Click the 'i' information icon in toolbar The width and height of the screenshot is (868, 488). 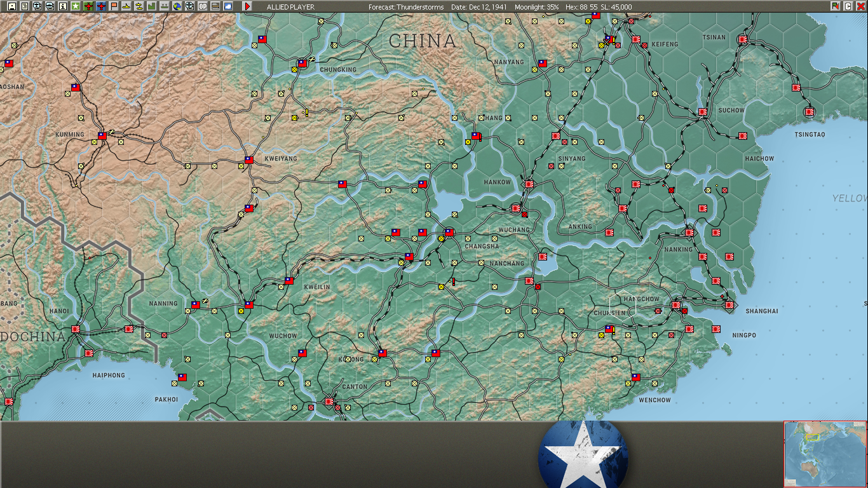pyautogui.click(x=63, y=6)
